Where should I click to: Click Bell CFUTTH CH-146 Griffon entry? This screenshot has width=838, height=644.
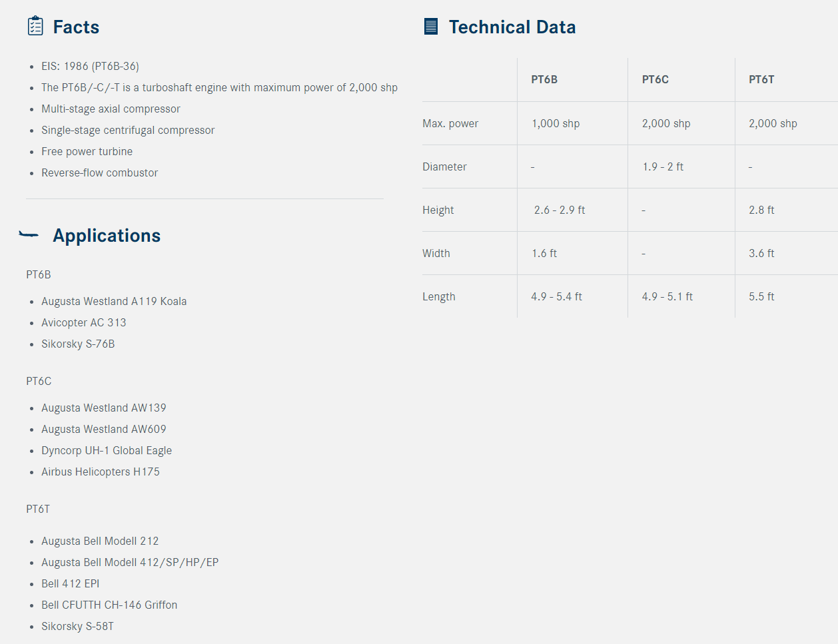[x=109, y=605]
